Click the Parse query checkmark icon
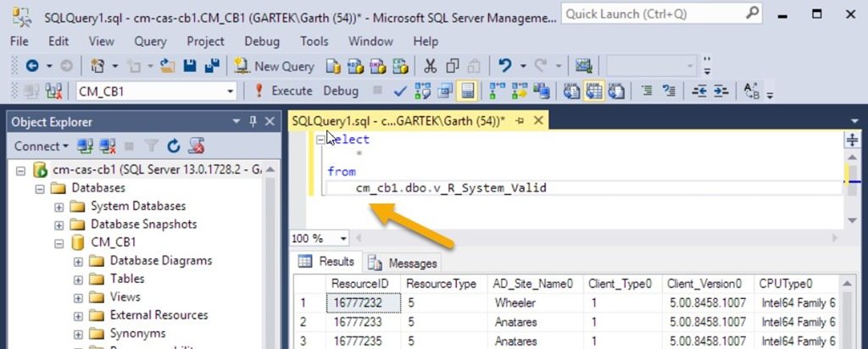 tap(401, 91)
